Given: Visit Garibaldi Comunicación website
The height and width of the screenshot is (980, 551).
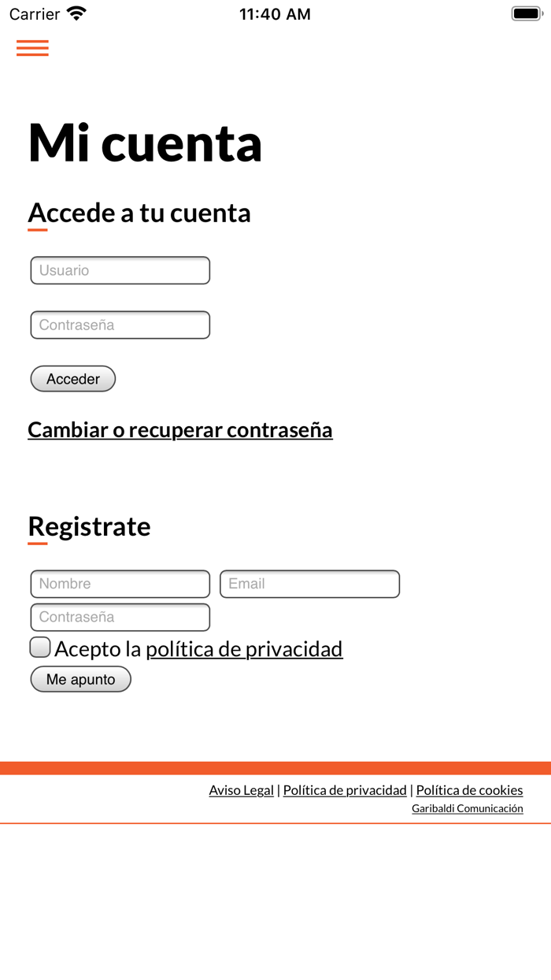Looking at the screenshot, I should click(468, 808).
